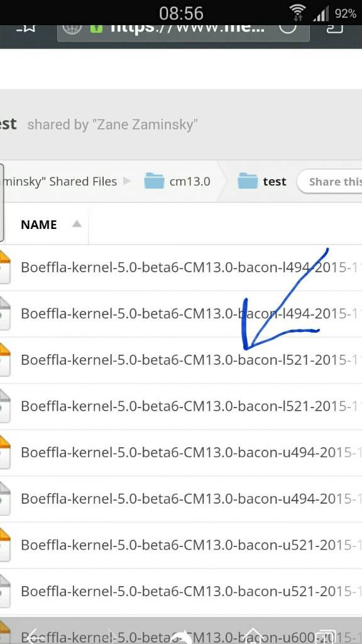Open the "Zane Zaminsky" Shared Files breadcrumb
This screenshot has height=644, width=362.
tap(60, 182)
